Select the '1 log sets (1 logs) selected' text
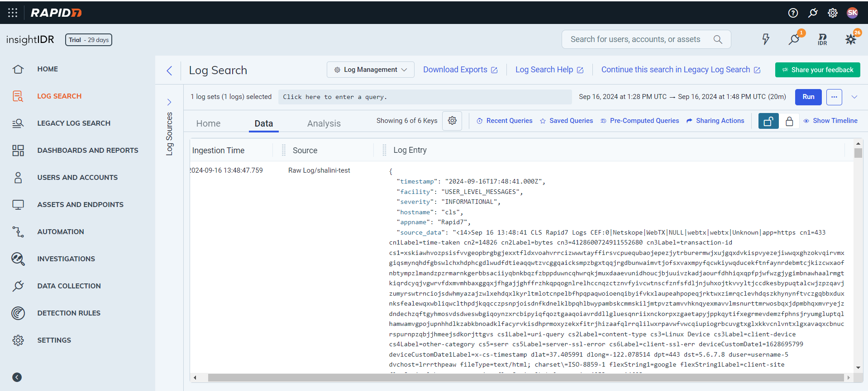Screen dimensions: 868x391 (x=231, y=97)
